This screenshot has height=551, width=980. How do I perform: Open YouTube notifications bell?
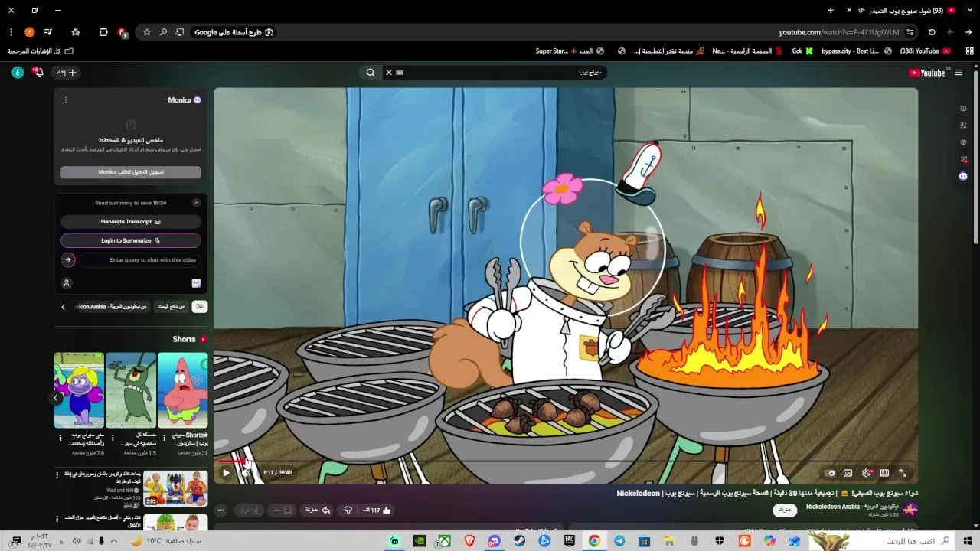(x=38, y=73)
